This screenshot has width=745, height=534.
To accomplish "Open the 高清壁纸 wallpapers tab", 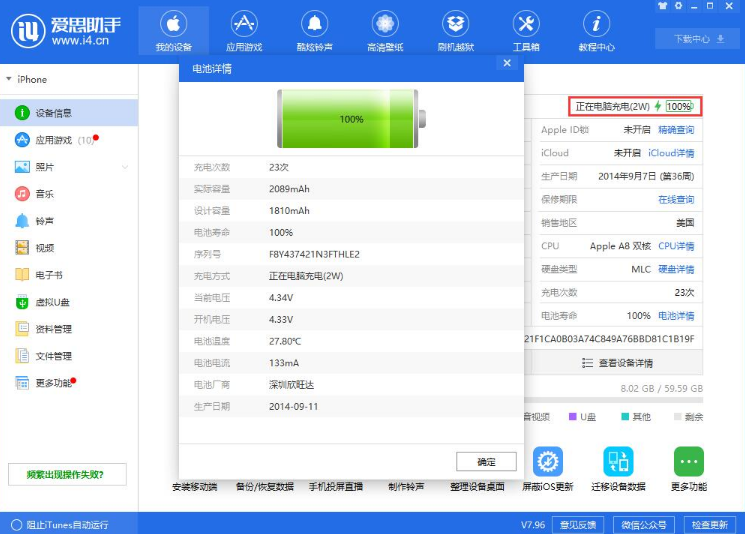I will pos(385,31).
